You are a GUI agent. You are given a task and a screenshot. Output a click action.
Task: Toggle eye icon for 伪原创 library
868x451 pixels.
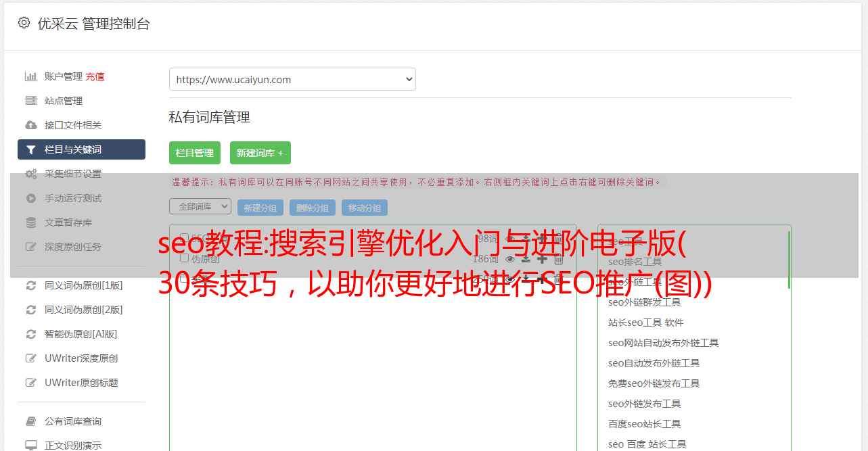(510, 259)
